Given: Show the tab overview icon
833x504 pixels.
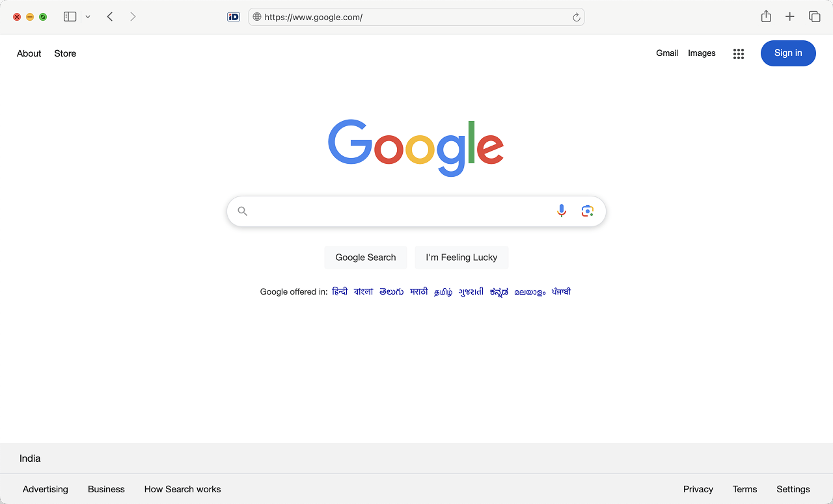Looking at the screenshot, I should coord(814,17).
